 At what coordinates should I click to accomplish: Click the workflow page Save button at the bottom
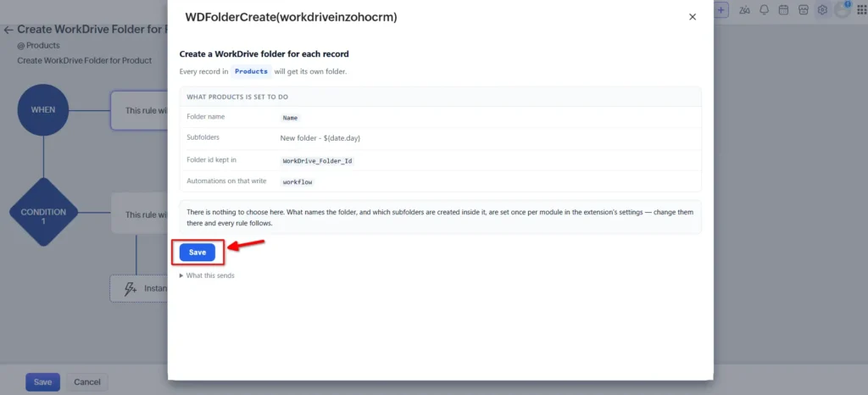click(x=42, y=382)
